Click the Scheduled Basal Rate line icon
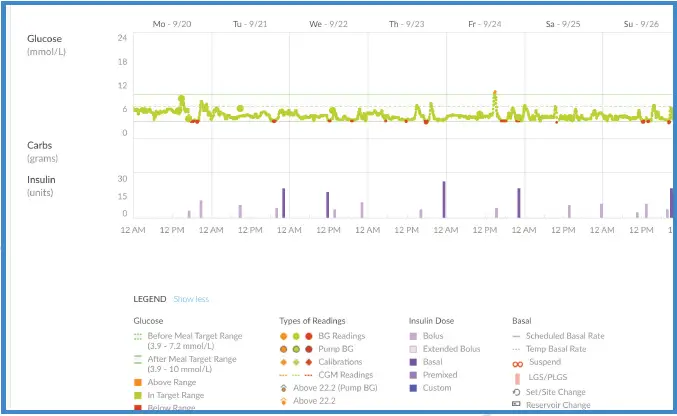Screen dimensions: 677x416 518,336
